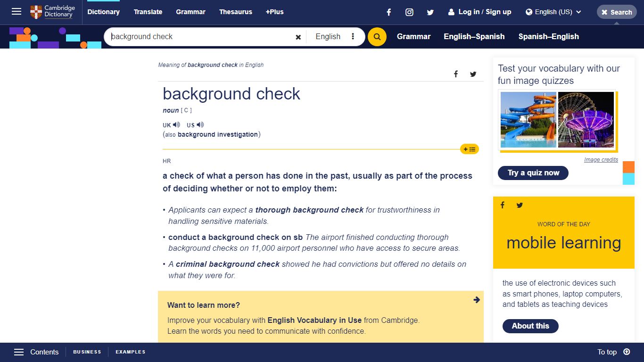
Task: View the Image credits link
Action: (x=601, y=160)
